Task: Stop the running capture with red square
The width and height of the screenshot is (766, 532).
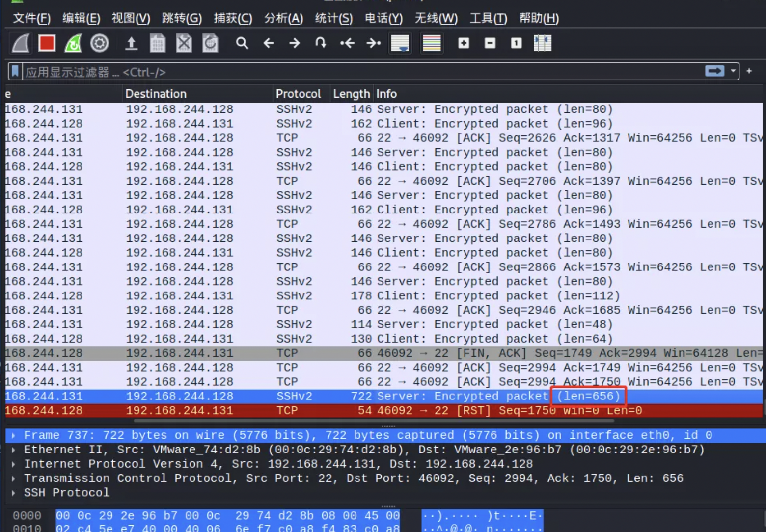Action: 47,43
